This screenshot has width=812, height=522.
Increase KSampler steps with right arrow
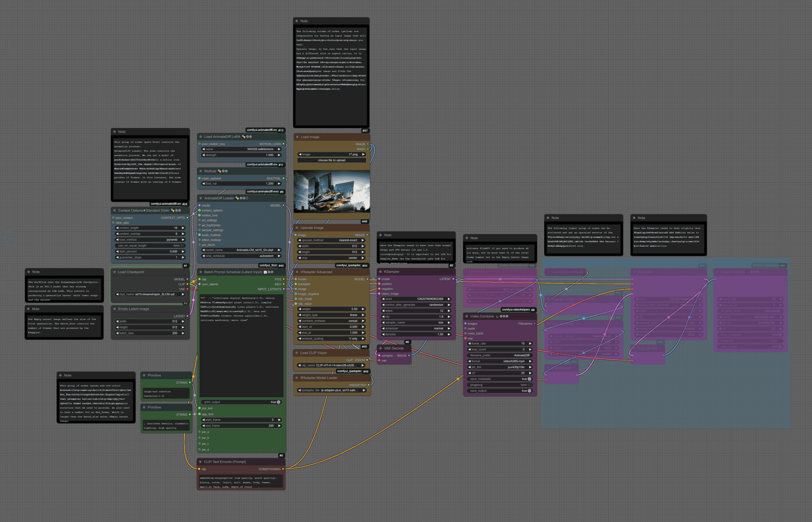(449, 311)
